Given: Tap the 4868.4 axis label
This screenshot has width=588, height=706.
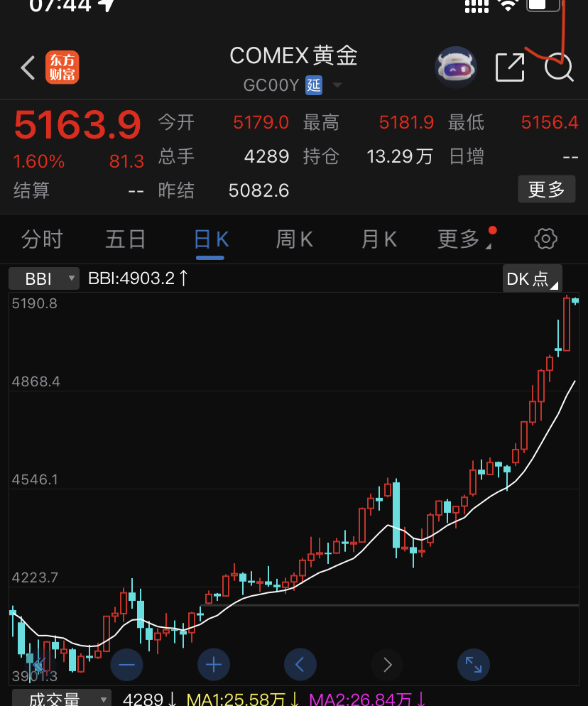Looking at the screenshot, I should pos(36,382).
